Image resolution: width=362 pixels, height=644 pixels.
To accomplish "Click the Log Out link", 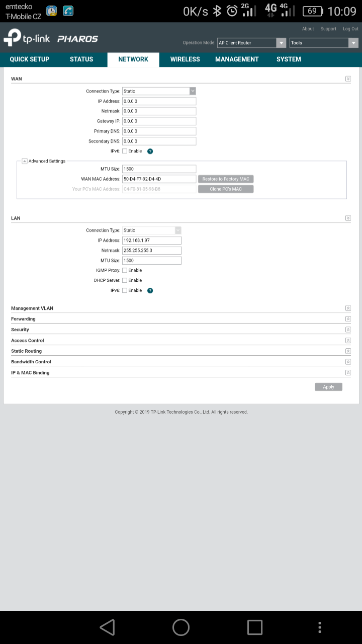I will tap(350, 29).
